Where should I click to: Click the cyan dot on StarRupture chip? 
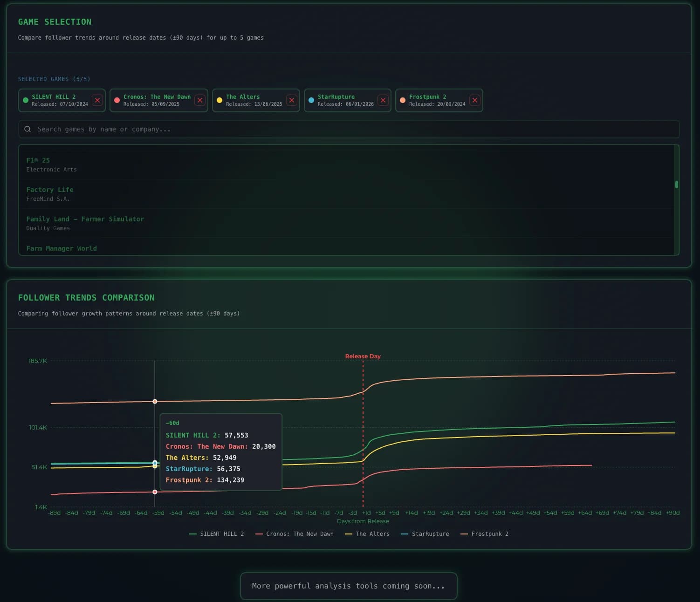[311, 100]
